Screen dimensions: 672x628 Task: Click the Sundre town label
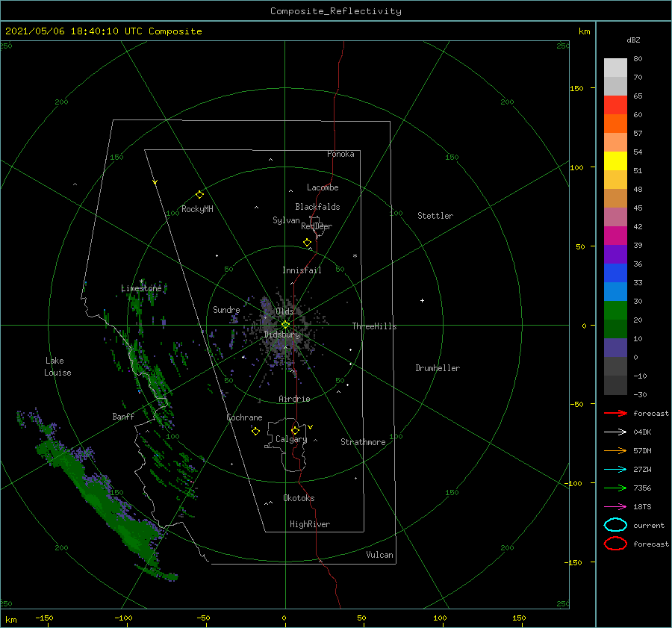point(226,309)
